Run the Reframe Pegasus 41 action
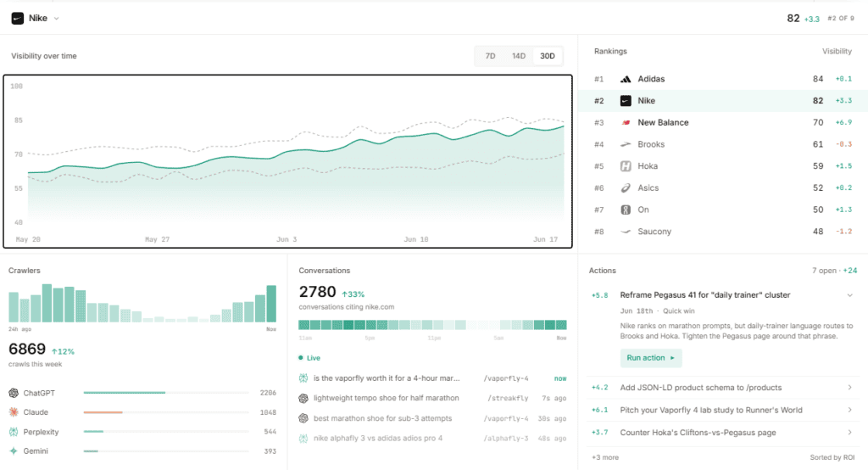Screen dimensions: 868x470 click(650, 358)
